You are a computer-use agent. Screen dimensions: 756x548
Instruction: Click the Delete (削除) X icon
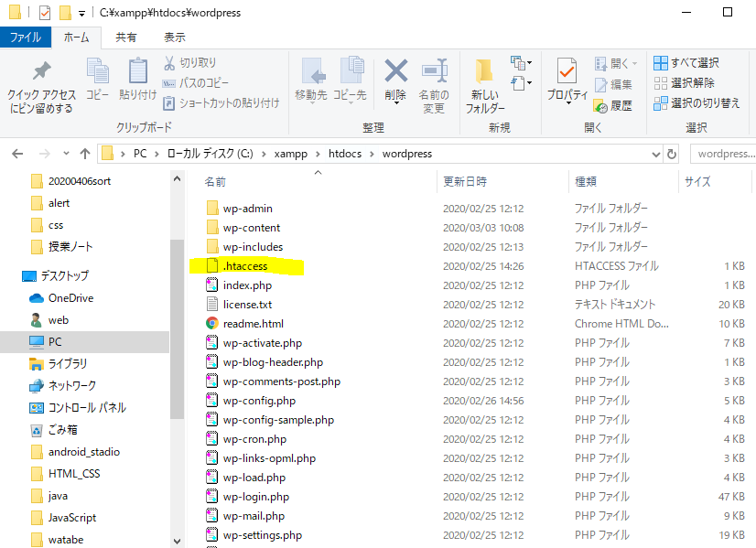coord(395,70)
